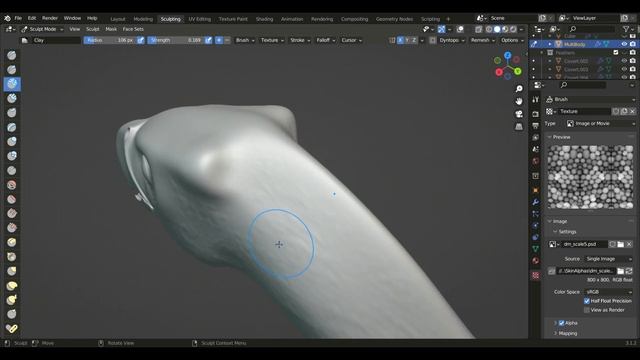Click the folder icon beside dm_scale5.psd
The width and height of the screenshot is (640, 360).
point(620,244)
